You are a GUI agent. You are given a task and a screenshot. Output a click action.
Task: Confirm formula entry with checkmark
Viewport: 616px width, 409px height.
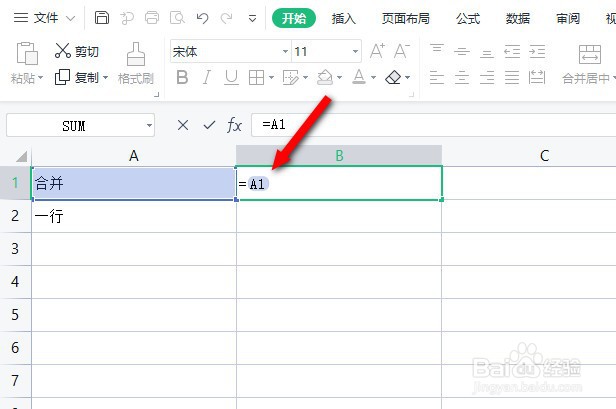point(209,125)
